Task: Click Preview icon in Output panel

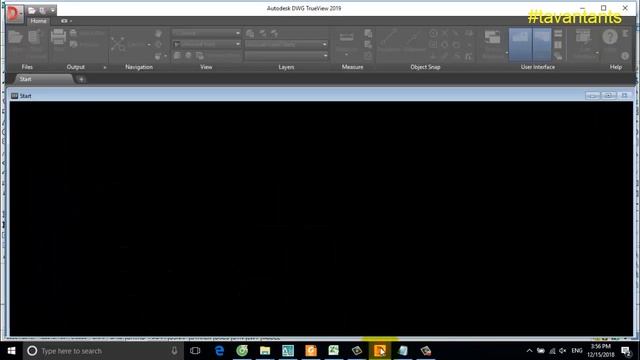Action: (x=73, y=44)
